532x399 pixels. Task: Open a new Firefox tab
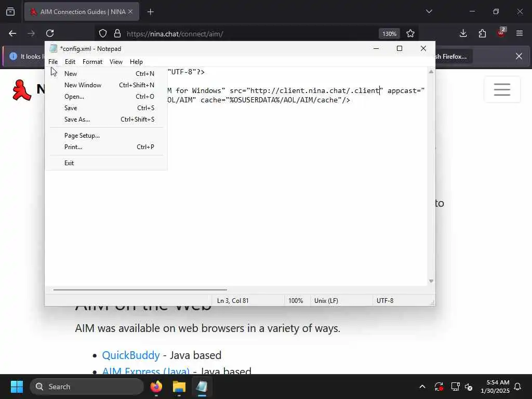tap(151, 12)
